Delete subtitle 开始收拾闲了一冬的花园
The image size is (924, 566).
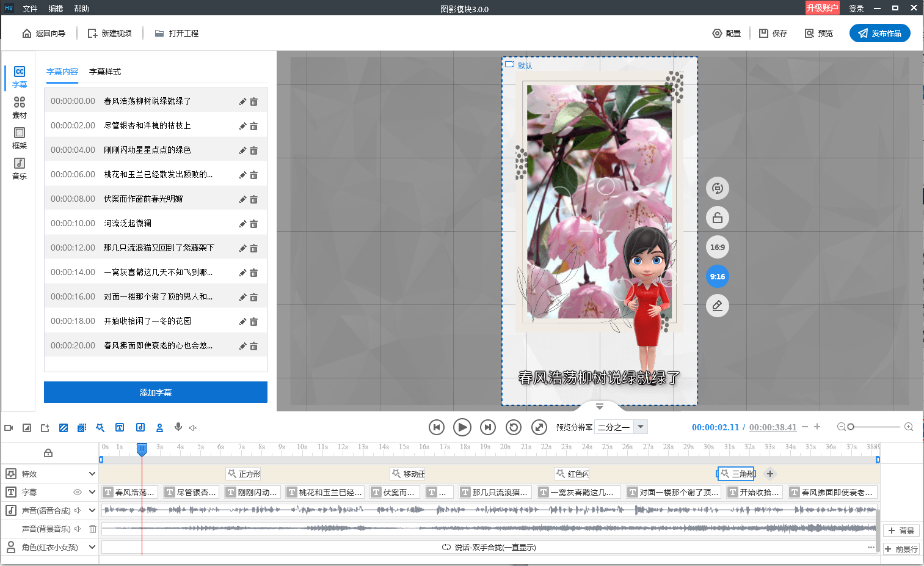253,322
